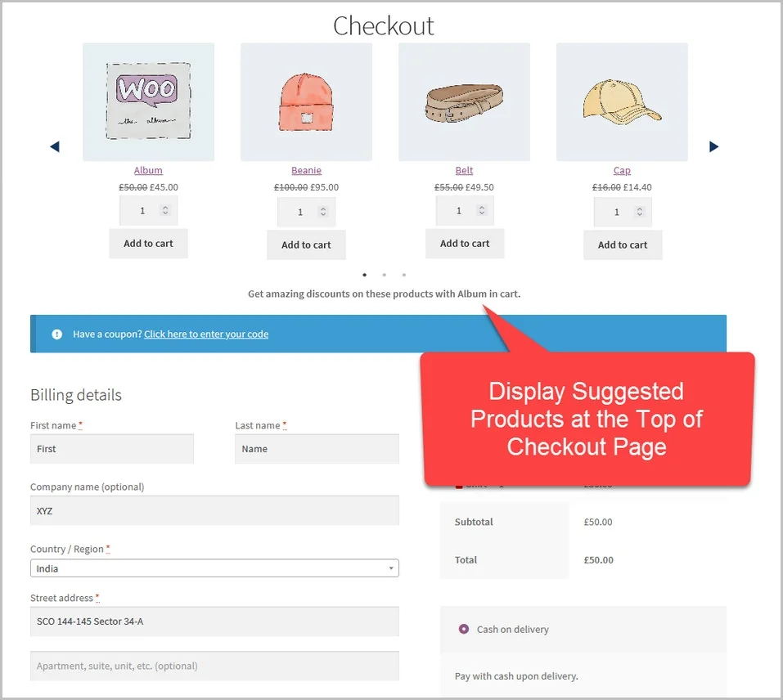The image size is (783, 700).
Task: Increase Cap quantity using the up arrow
Action: coord(639,206)
